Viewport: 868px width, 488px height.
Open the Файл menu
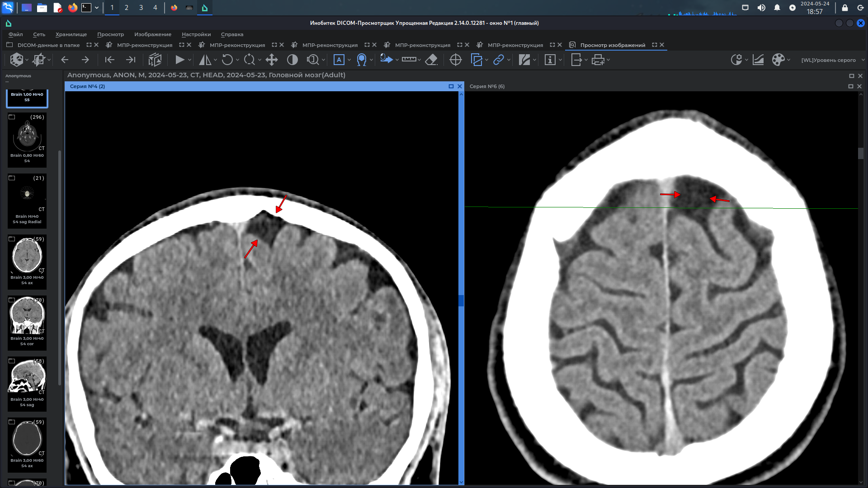pyautogui.click(x=15, y=34)
